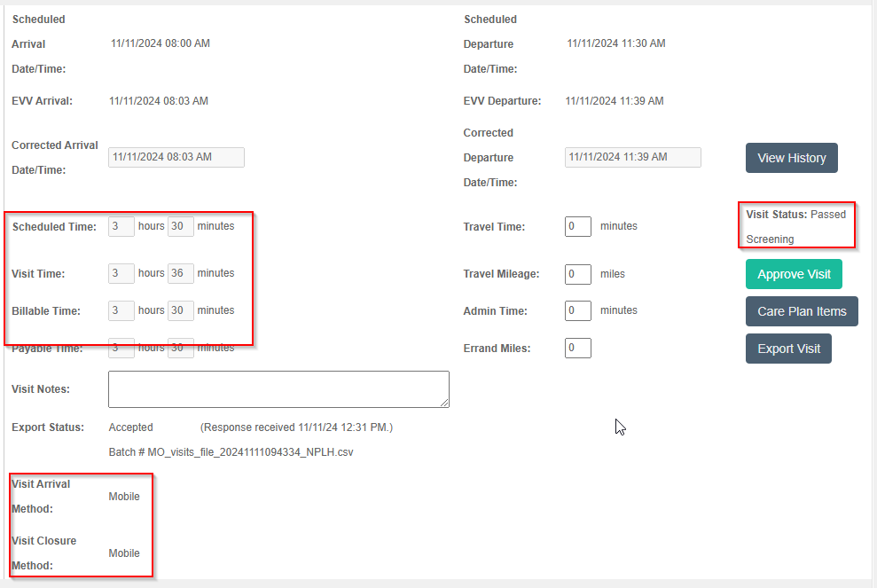Click the Scheduled Time hours box
The width and height of the screenshot is (877, 588).
(121, 226)
